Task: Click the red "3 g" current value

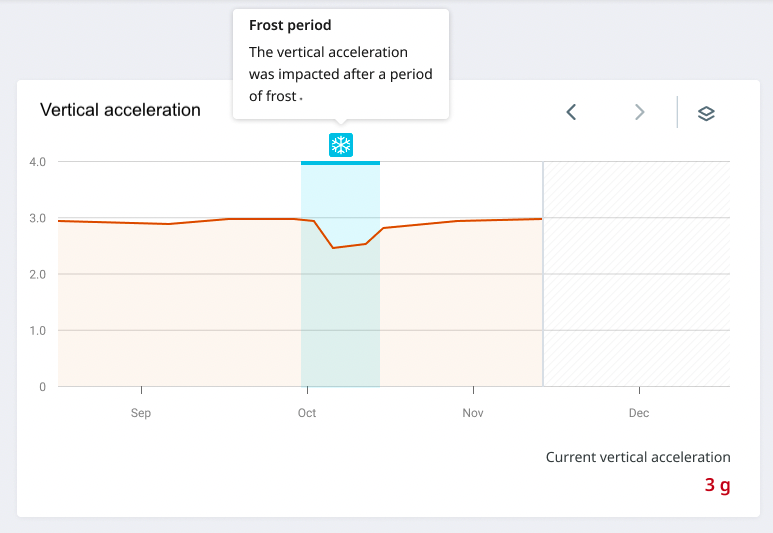Action: click(717, 486)
